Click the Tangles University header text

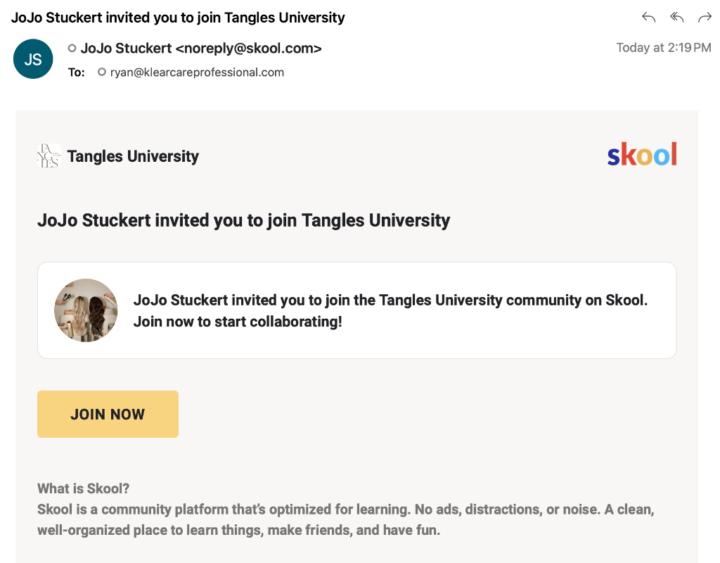pyautogui.click(x=133, y=156)
